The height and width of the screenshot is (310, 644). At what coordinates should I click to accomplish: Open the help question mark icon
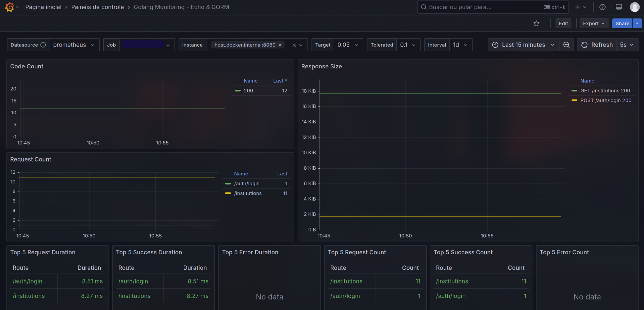click(602, 7)
